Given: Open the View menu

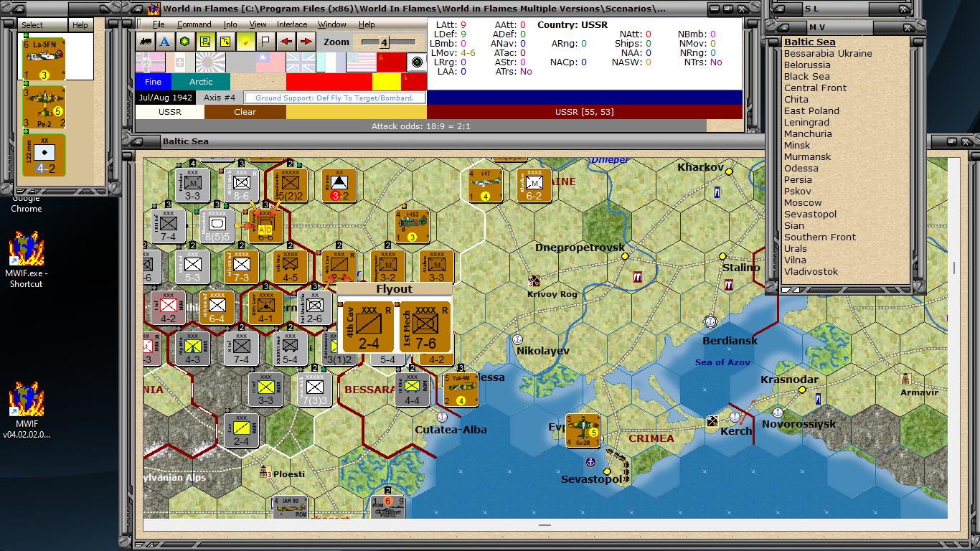Looking at the screenshot, I should (x=258, y=24).
